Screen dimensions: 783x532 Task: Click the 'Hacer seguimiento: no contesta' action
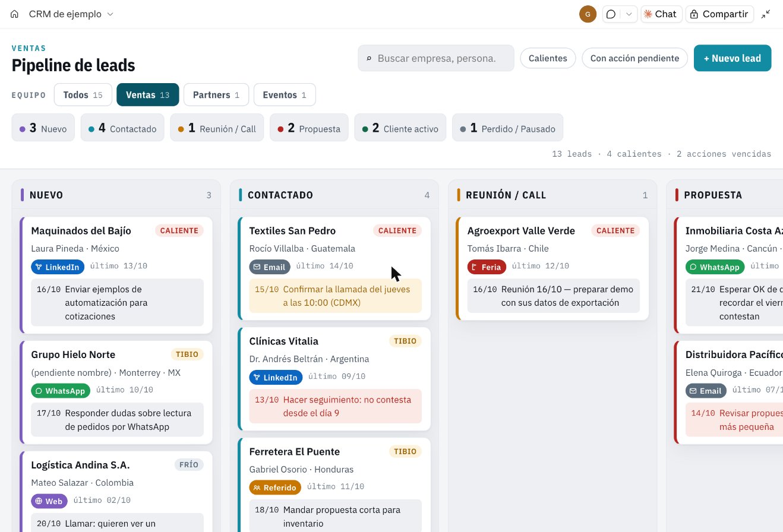click(336, 406)
